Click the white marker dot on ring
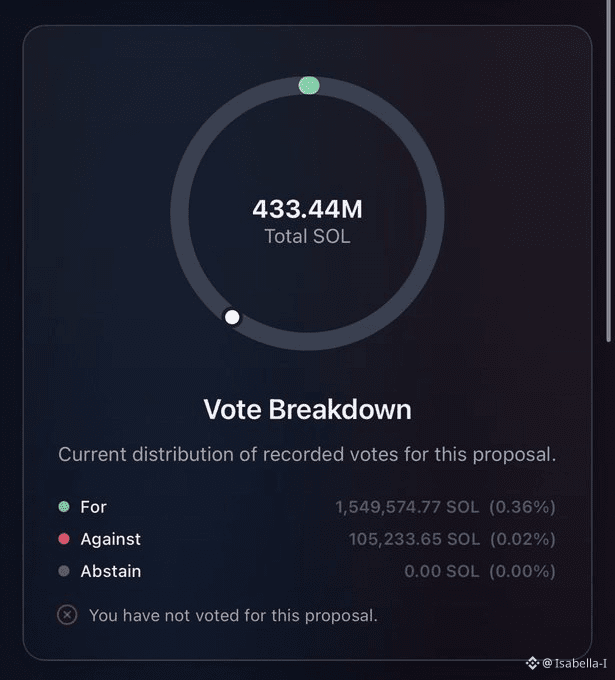Image resolution: width=615 pixels, height=680 pixels. [232, 317]
